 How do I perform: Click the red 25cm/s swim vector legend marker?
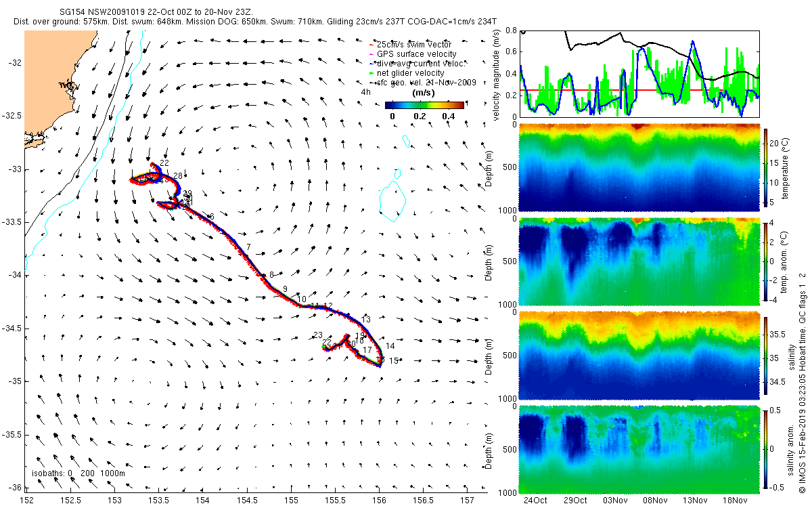(373, 44)
